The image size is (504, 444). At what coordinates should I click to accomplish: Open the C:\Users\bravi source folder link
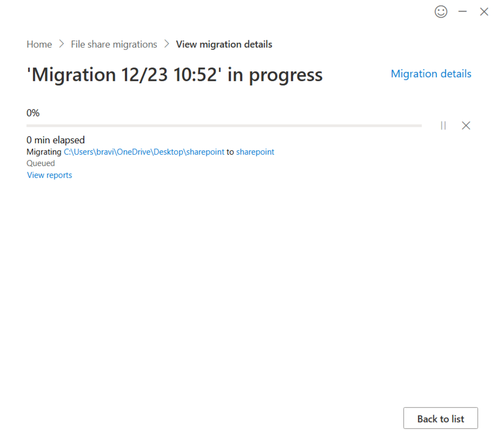coord(143,152)
